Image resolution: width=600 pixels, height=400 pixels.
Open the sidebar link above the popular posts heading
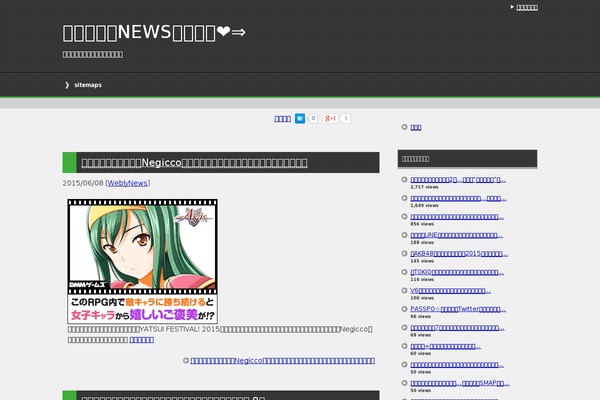tap(416, 127)
